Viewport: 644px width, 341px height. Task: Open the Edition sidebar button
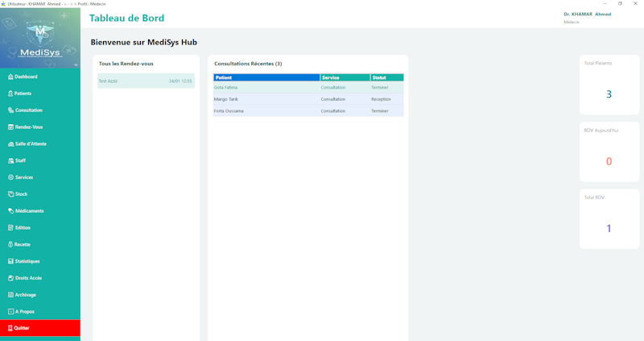click(x=23, y=228)
